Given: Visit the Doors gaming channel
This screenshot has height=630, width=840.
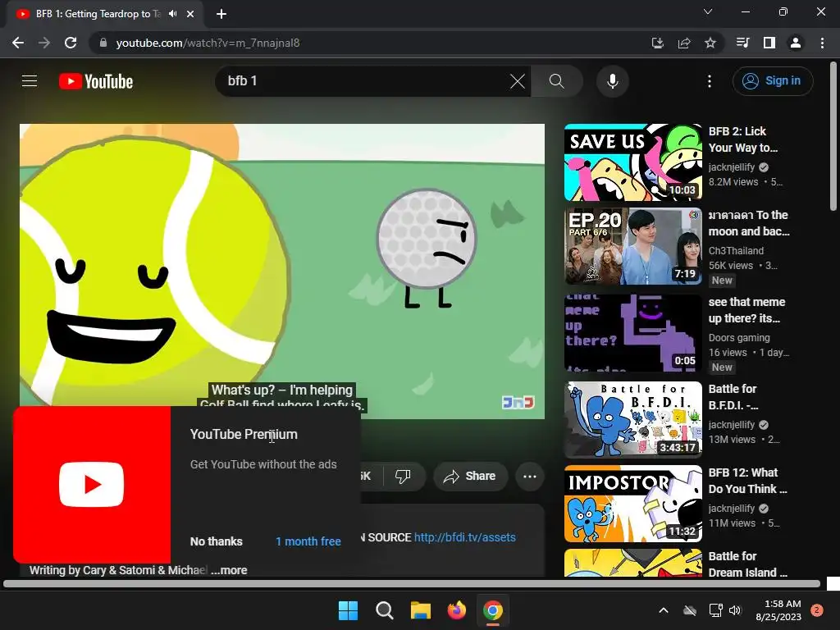Looking at the screenshot, I should [739, 337].
